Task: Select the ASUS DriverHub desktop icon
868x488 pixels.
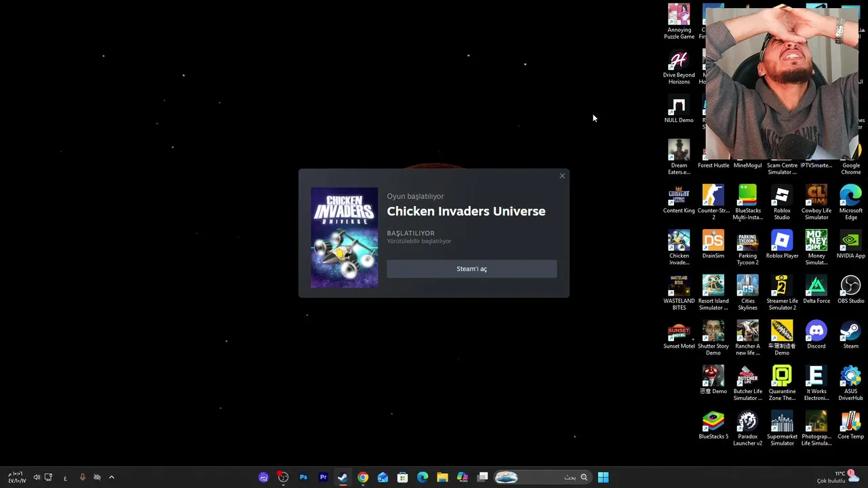Action: click(x=850, y=383)
